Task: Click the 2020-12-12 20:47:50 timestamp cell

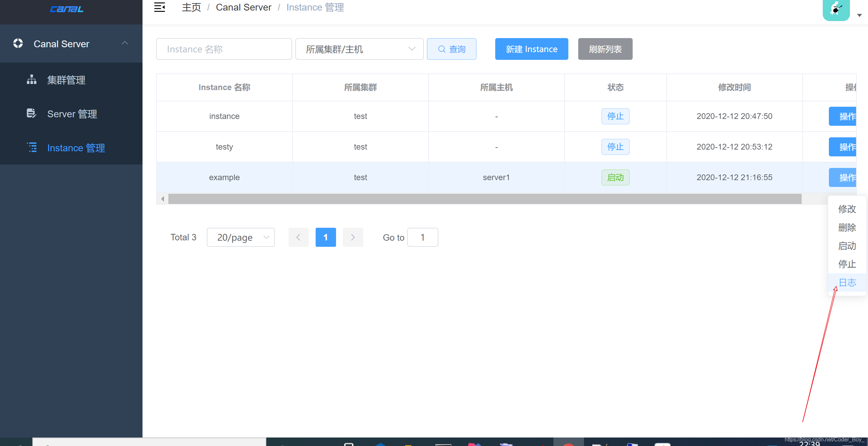Action: 735,116
